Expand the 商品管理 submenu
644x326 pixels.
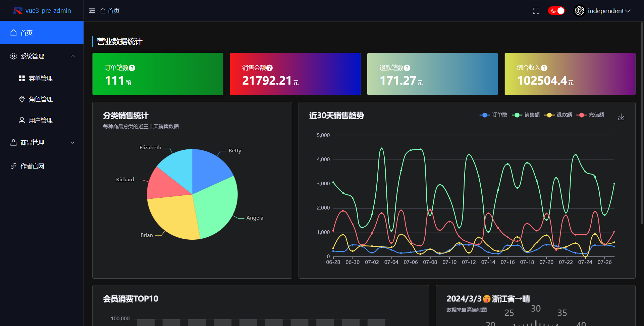[x=42, y=143]
